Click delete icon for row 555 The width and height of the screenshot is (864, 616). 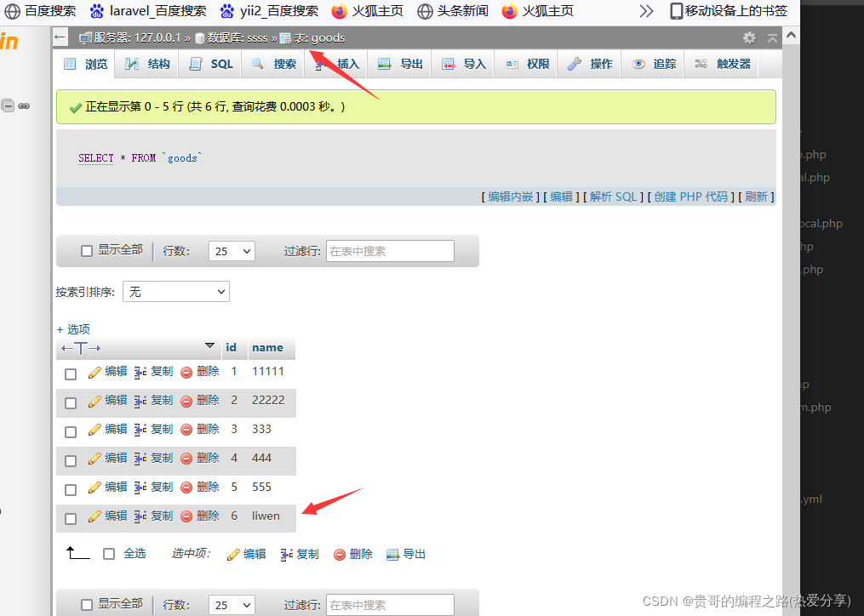186,488
